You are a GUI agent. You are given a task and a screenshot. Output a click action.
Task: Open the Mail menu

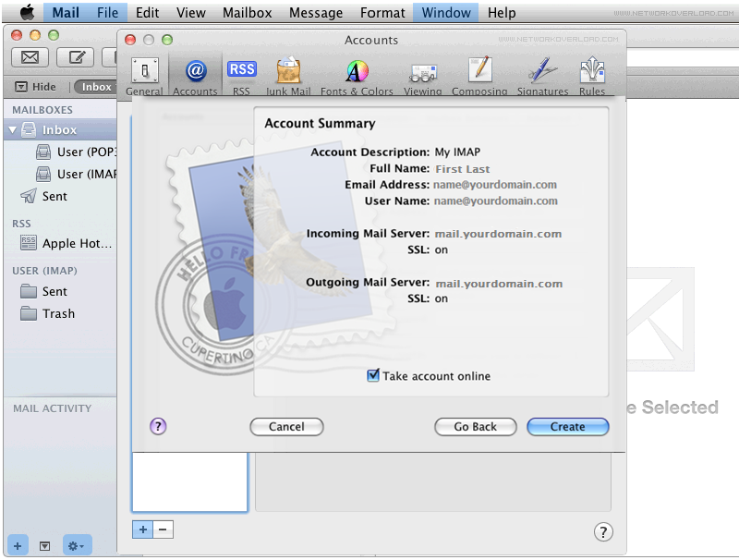point(66,12)
